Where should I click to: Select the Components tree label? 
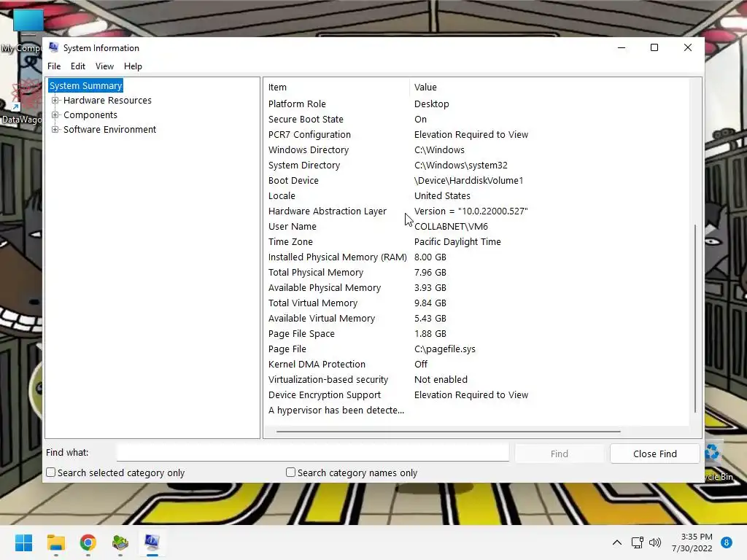(x=90, y=114)
